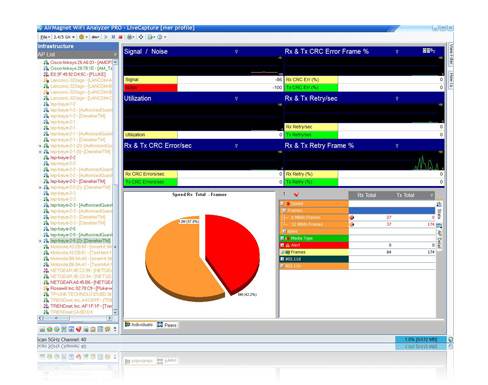Switch to the Individuals tab
This screenshot has width=488, height=385.
click(139, 325)
